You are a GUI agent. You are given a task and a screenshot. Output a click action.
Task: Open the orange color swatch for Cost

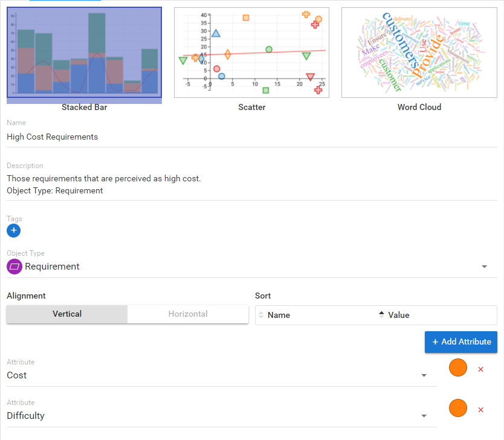click(458, 367)
